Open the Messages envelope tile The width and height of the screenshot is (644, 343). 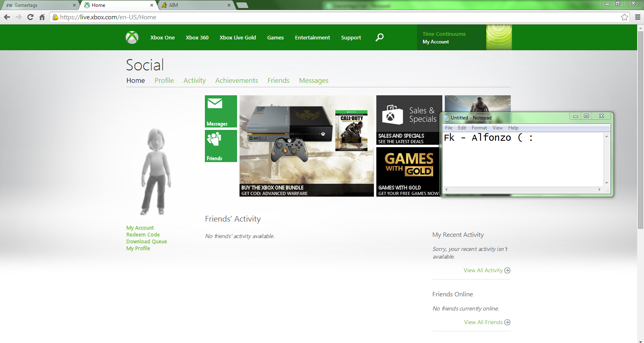(x=221, y=111)
